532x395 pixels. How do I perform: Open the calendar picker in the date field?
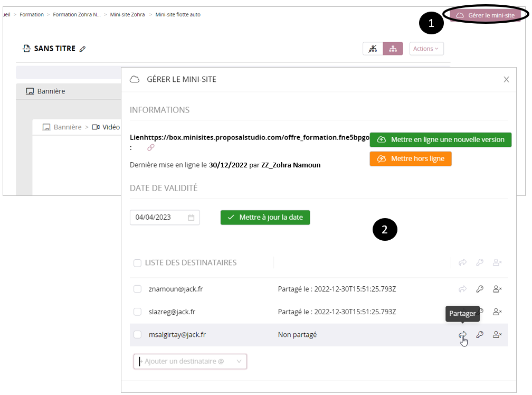(x=191, y=218)
